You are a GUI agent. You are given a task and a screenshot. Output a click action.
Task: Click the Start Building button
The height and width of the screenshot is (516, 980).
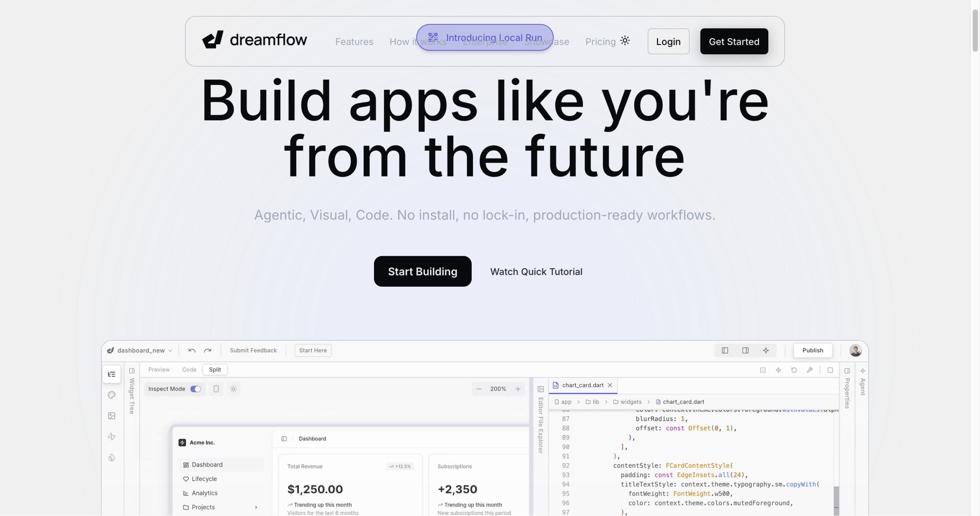423,271
